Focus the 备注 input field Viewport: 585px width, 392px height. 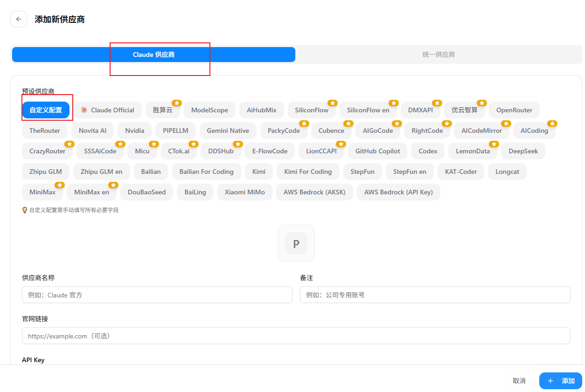435,295
